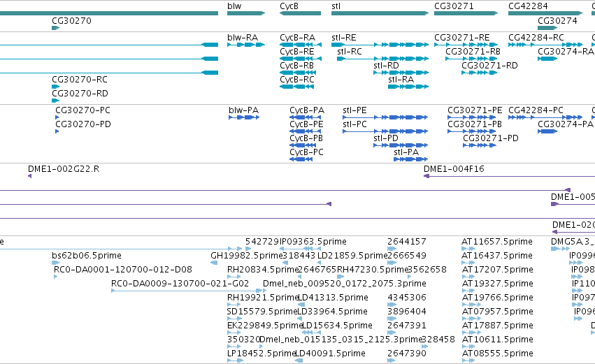595x364 pixels.
Task: Open the CG30271-RD transcript label
Action: click(489, 66)
